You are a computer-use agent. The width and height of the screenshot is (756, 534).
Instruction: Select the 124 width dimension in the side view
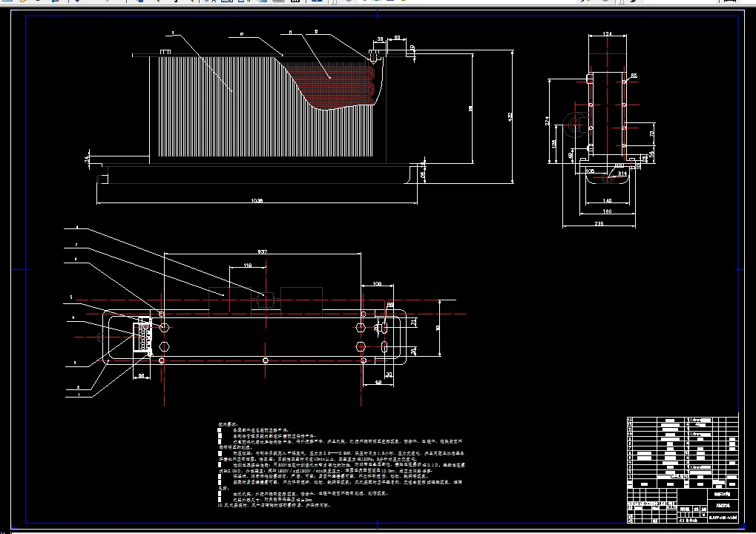607,33
